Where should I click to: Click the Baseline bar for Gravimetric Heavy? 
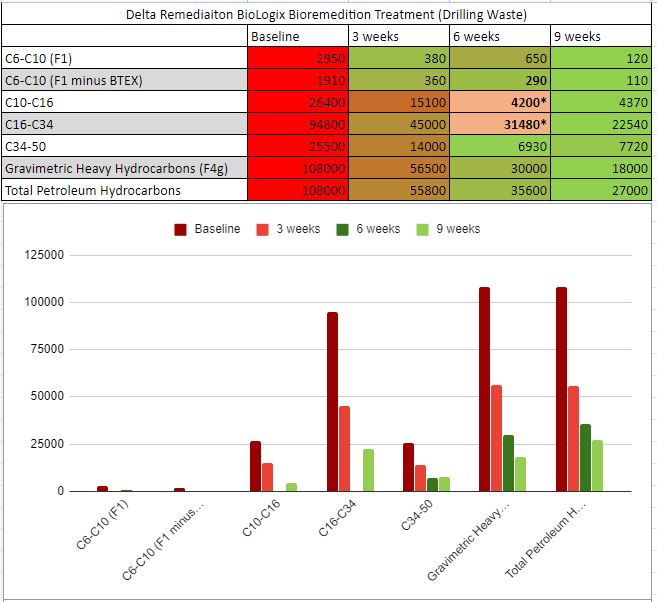pyautogui.click(x=484, y=389)
